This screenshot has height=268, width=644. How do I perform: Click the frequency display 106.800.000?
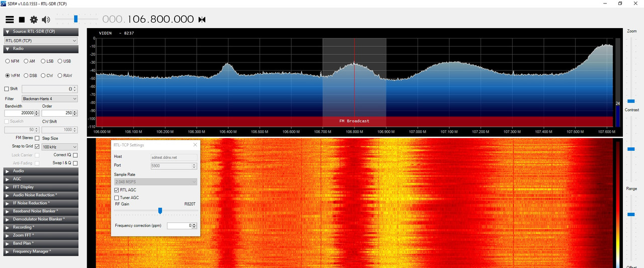tap(148, 19)
